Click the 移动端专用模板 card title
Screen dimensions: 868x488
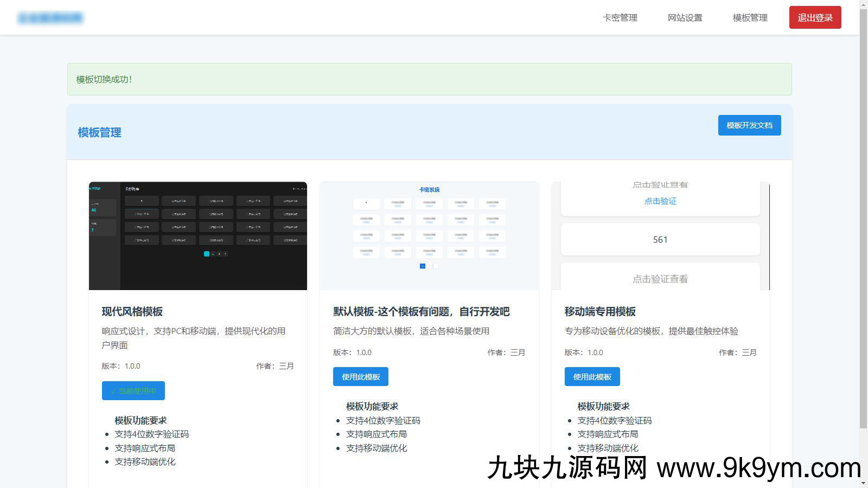(600, 312)
